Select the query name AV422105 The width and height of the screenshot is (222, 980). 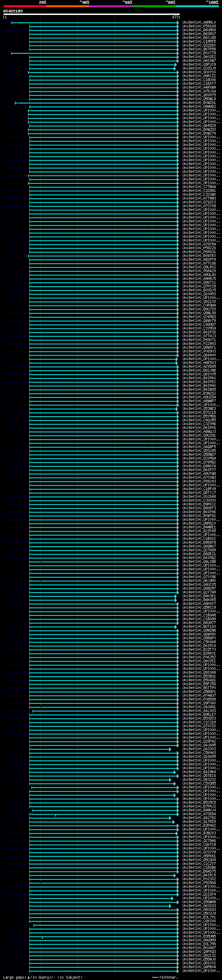13,11
